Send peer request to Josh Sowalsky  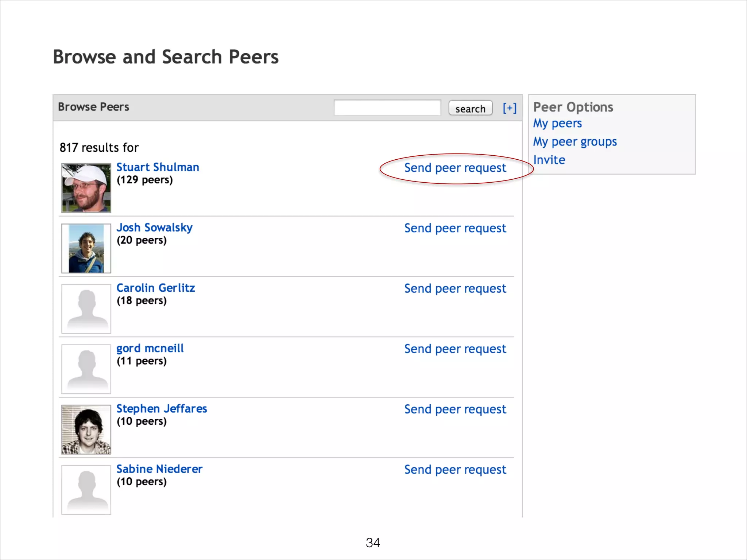[x=455, y=228]
